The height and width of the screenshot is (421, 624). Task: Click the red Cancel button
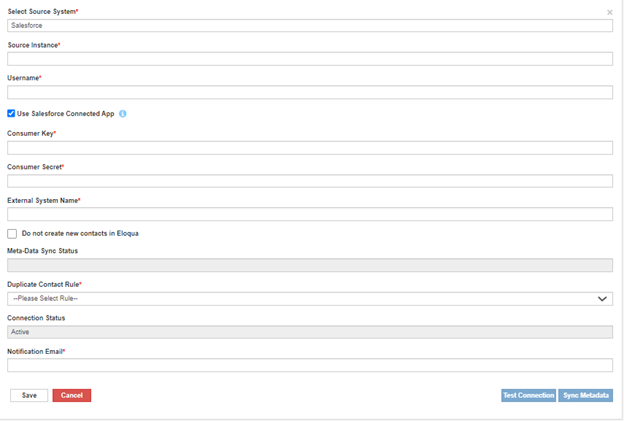[x=71, y=395]
